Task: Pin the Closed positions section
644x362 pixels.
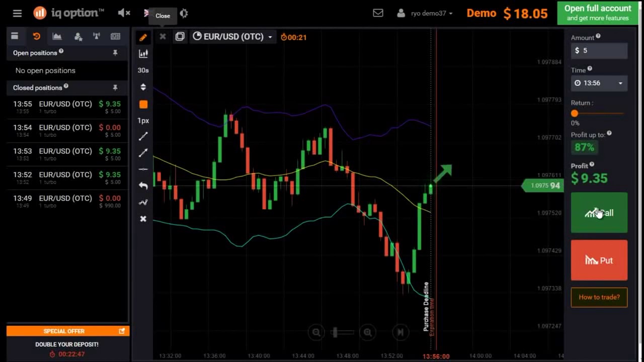Action: (115, 87)
